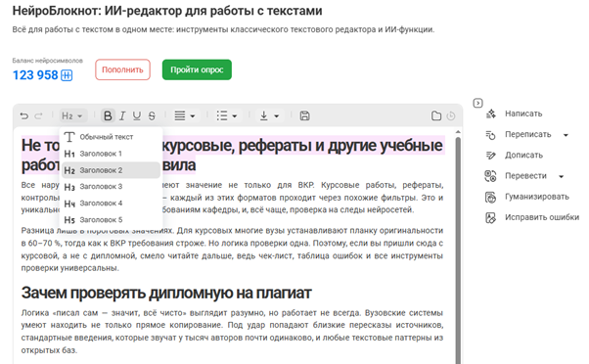Viewport: 589px width, 364px height.
Task: Click the Переписать icon
Action: pos(490,134)
